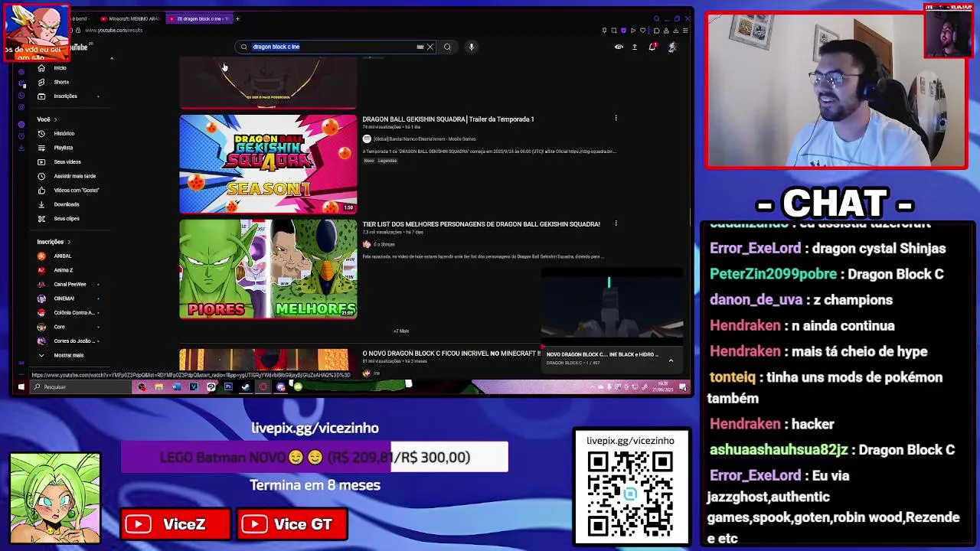Open Word from the Windows taskbar
This screenshot has width=980, height=551.
(176, 387)
